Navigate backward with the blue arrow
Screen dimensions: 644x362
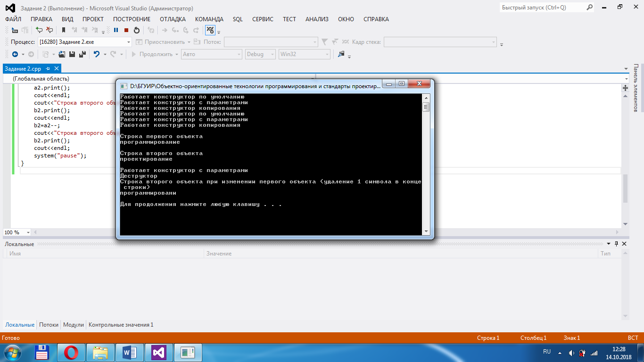(15, 54)
